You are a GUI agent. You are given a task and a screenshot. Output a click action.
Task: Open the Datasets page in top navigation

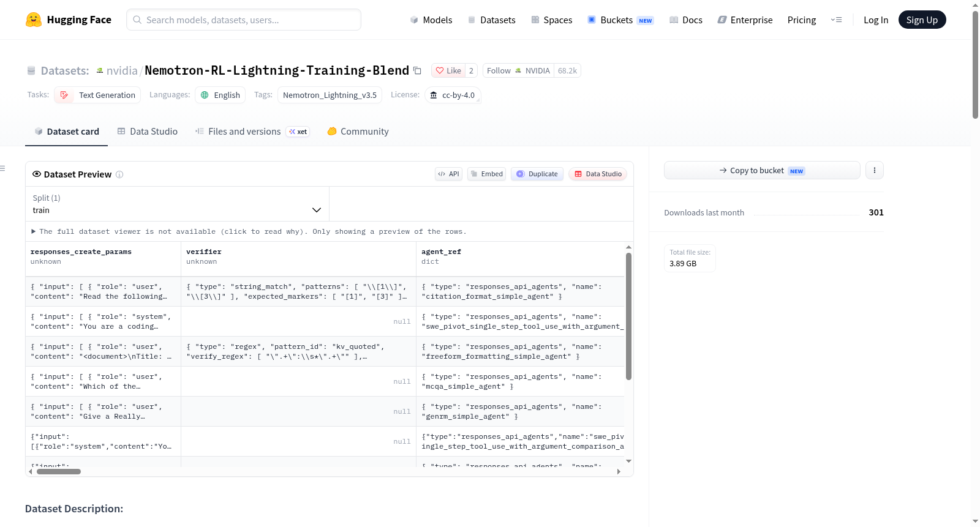coord(491,20)
